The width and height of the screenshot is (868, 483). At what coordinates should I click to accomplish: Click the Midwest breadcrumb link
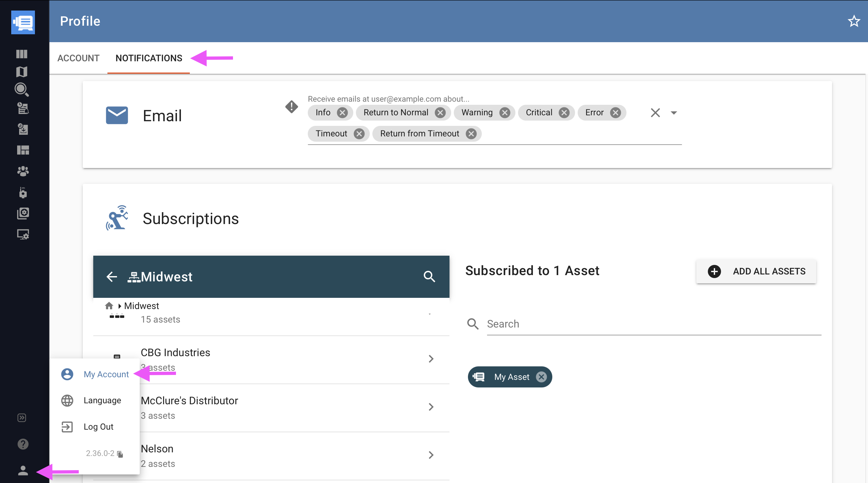(141, 306)
